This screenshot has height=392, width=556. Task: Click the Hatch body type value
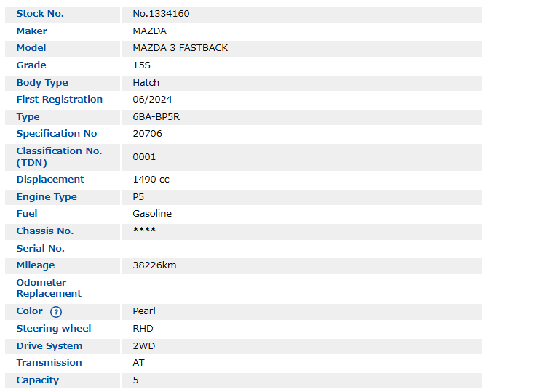146,83
